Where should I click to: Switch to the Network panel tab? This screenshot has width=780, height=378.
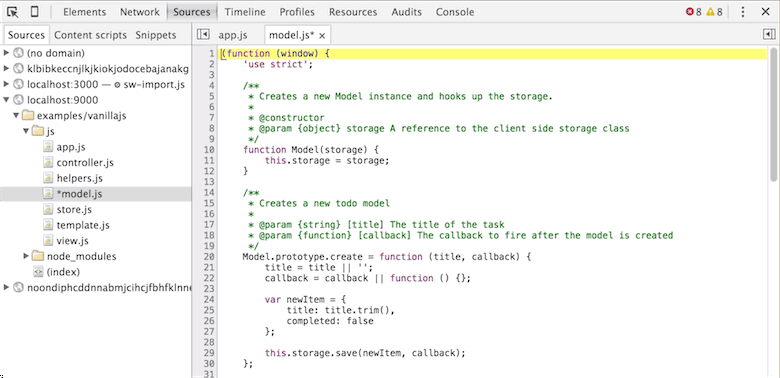coord(140,12)
